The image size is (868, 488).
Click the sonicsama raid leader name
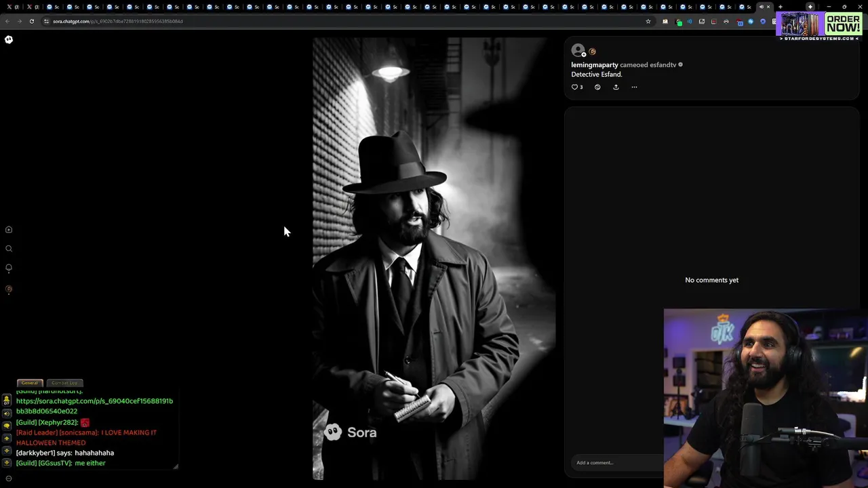tap(80, 432)
